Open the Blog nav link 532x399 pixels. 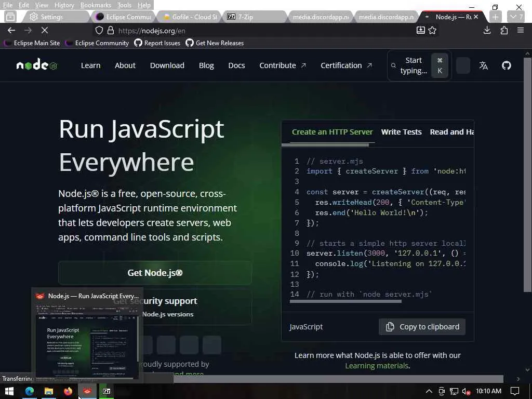click(206, 65)
